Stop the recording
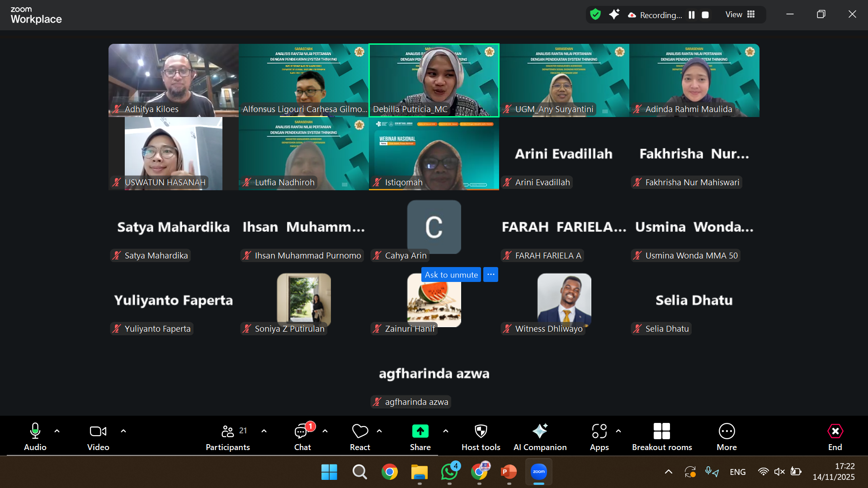 coord(705,15)
